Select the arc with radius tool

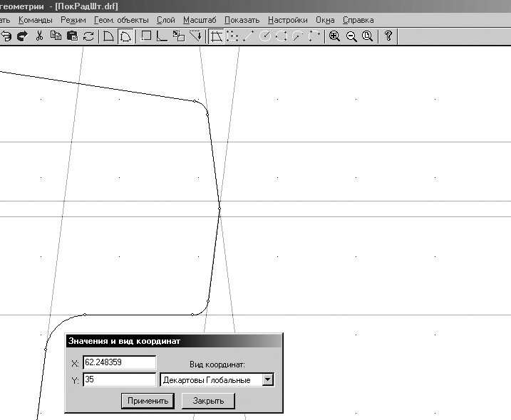tap(297, 36)
